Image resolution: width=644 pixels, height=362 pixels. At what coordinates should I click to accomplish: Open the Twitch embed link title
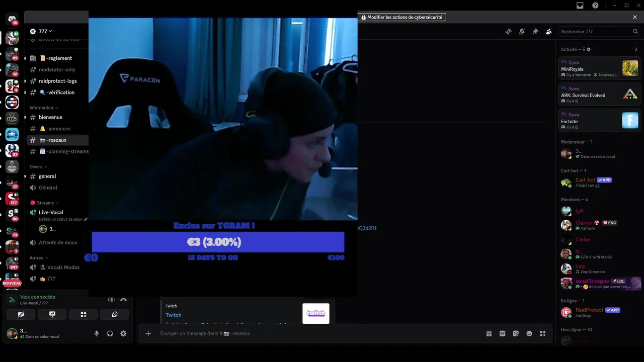pyautogui.click(x=174, y=315)
